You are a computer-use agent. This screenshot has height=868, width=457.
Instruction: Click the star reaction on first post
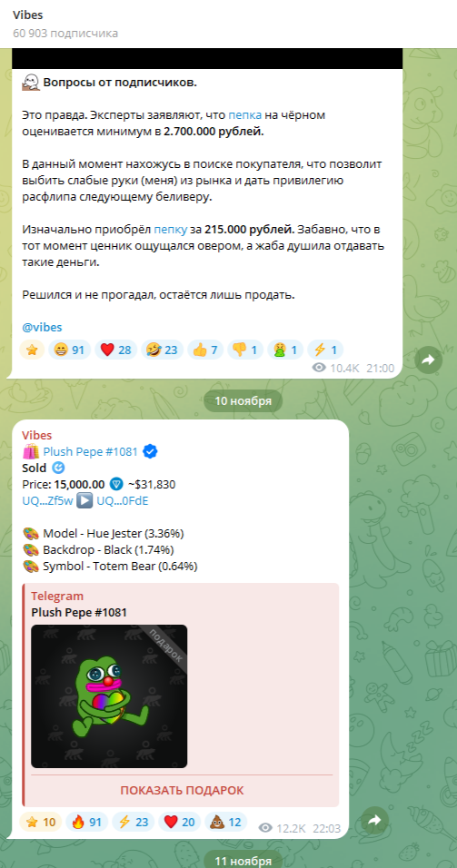pos(32,350)
